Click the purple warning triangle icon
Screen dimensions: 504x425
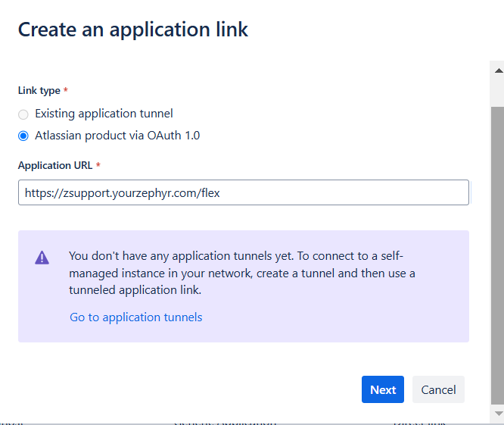[x=42, y=258]
